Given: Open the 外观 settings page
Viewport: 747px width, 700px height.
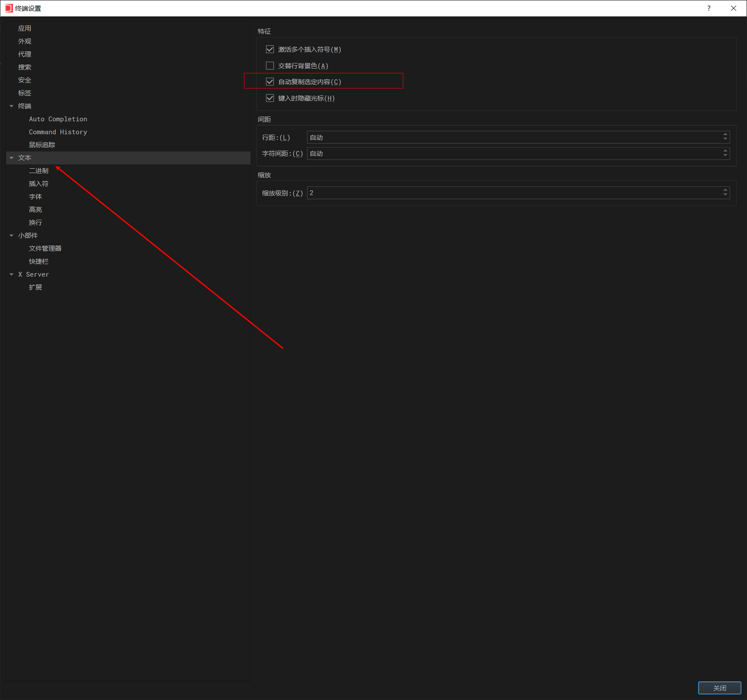Looking at the screenshot, I should [x=25, y=41].
